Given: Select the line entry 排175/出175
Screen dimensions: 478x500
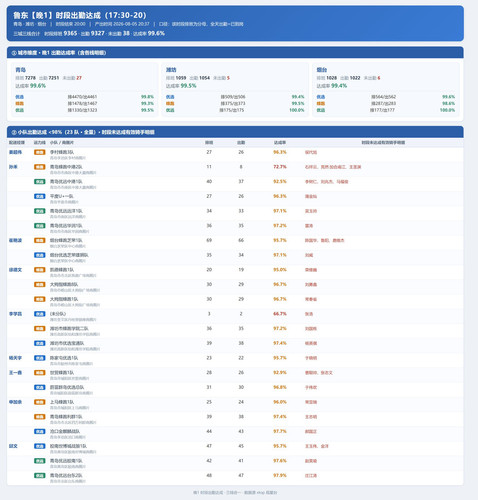Looking at the screenshot, I should pyautogui.click(x=233, y=110).
